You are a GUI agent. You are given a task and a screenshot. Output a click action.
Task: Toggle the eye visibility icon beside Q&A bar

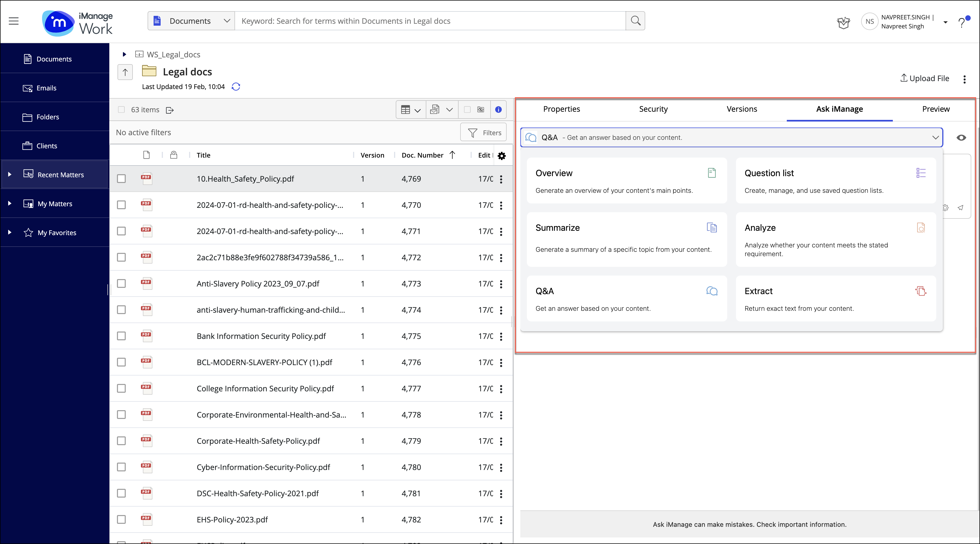coord(961,138)
